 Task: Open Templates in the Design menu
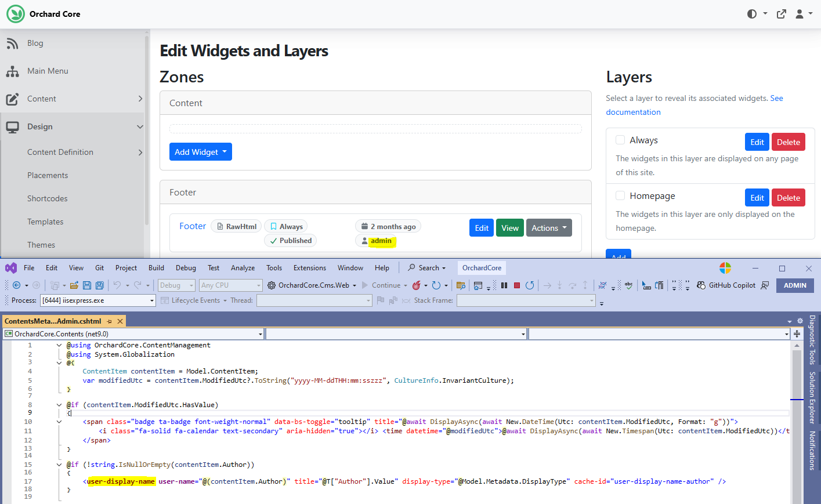(x=45, y=222)
